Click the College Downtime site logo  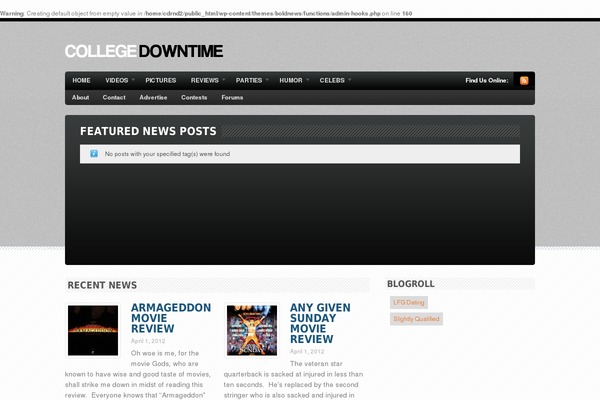pyautogui.click(x=143, y=51)
